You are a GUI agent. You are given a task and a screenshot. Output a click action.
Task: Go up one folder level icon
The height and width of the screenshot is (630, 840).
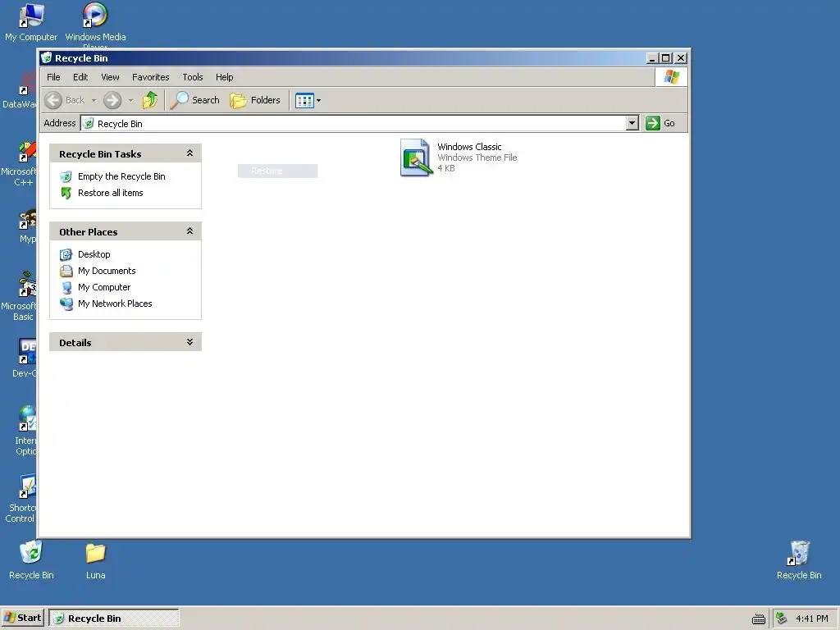[x=150, y=100]
